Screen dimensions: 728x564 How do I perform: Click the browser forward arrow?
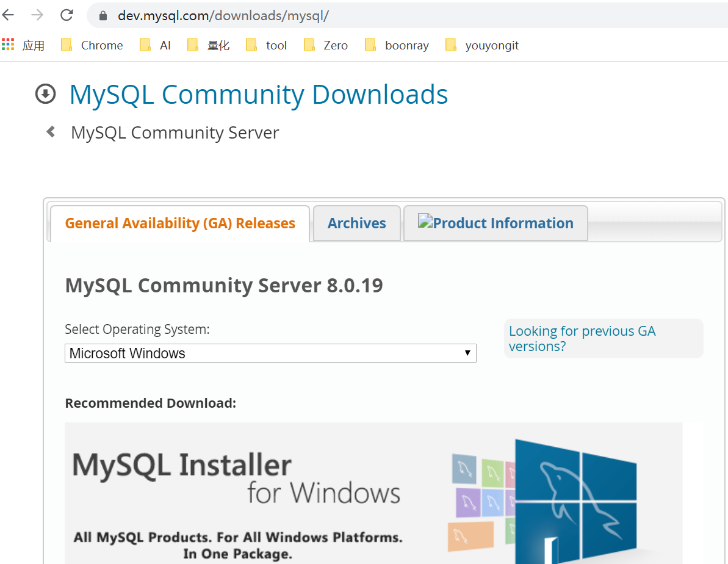(x=37, y=15)
